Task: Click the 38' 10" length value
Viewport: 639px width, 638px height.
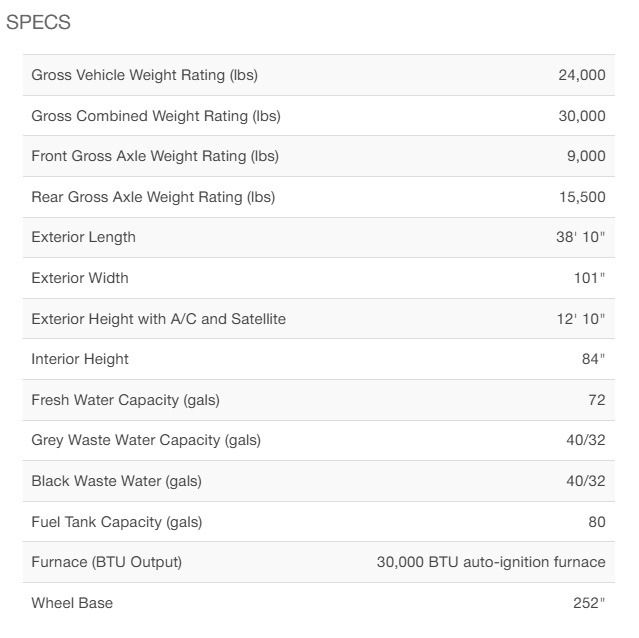Action: click(580, 237)
